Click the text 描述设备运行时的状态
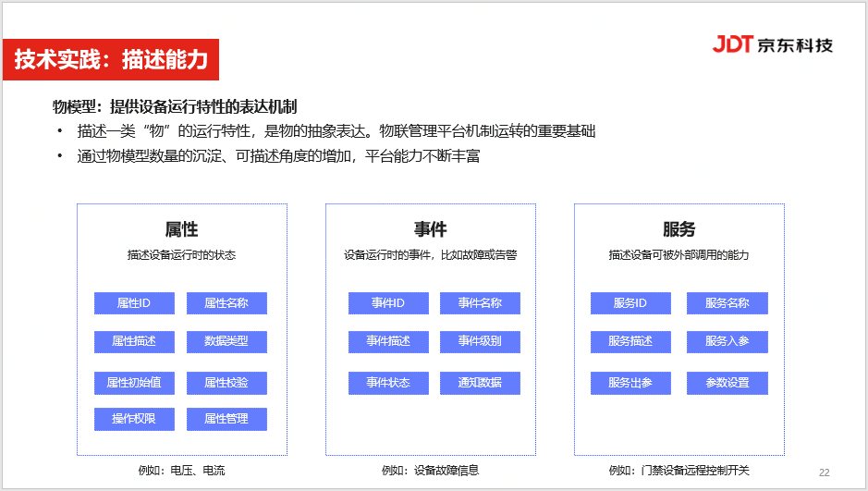The width and height of the screenshot is (868, 491). tap(181, 255)
